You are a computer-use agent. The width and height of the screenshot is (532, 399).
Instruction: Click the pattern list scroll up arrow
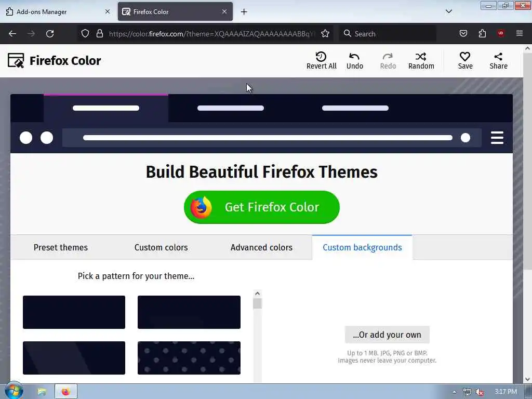pos(257,294)
